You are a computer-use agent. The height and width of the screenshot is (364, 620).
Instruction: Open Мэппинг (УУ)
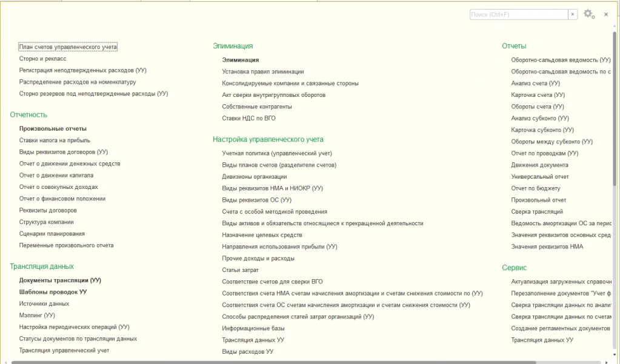37,315
